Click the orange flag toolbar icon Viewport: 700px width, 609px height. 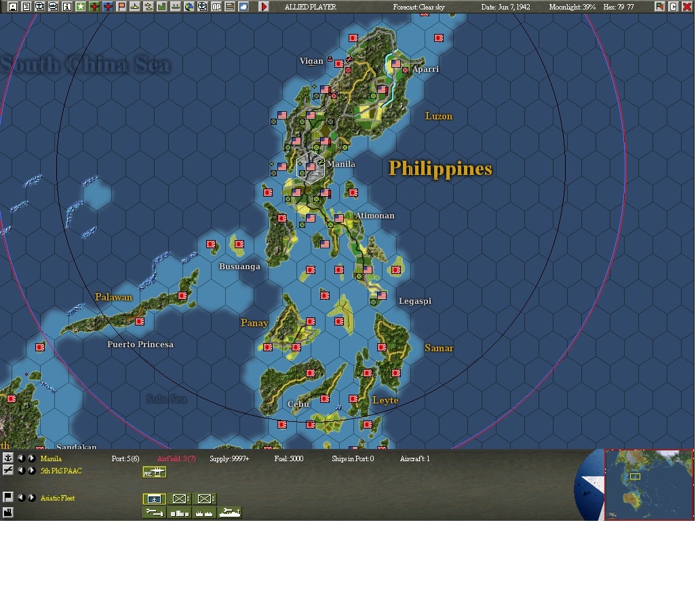121,7
